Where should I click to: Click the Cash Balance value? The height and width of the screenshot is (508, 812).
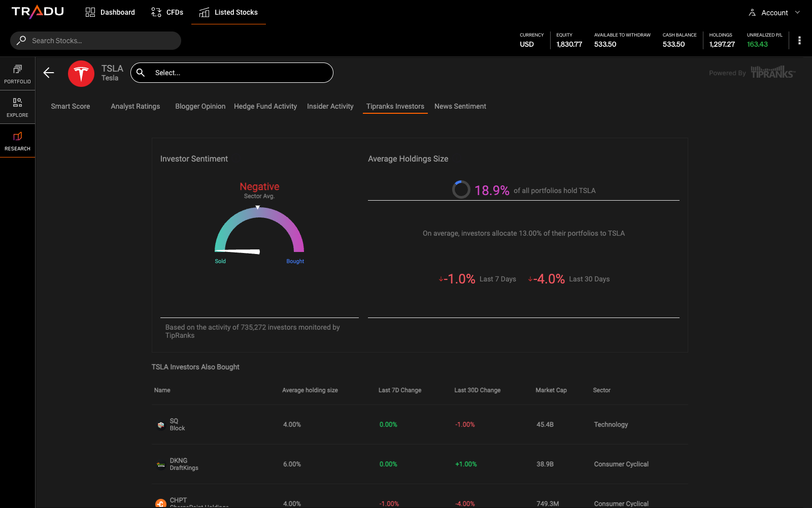coord(674,44)
